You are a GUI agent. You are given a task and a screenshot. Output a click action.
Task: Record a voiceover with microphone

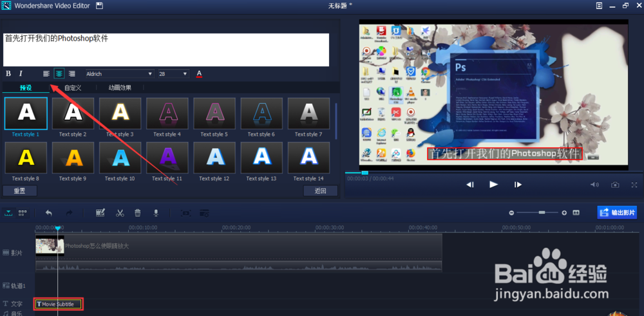click(156, 213)
